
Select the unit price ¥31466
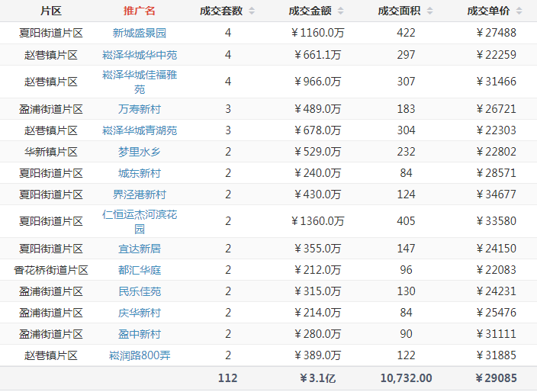pyautogui.click(x=496, y=82)
